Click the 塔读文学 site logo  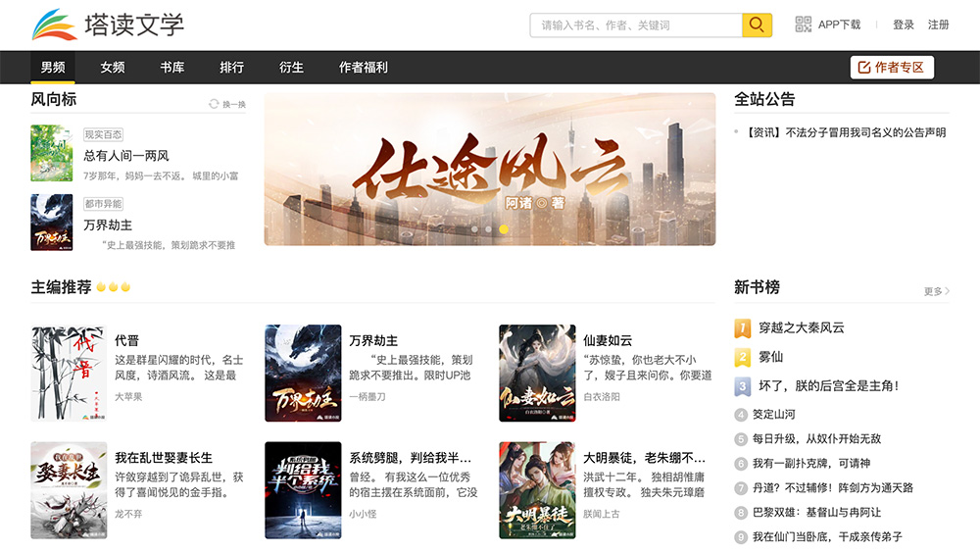tap(108, 25)
